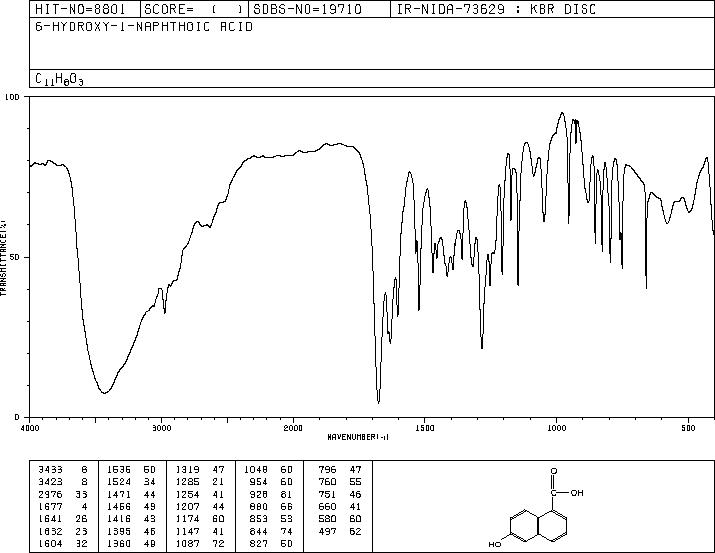Select peak value '1254' in the table
Image resolution: width=715 pixels, height=553 pixels.
187,494
